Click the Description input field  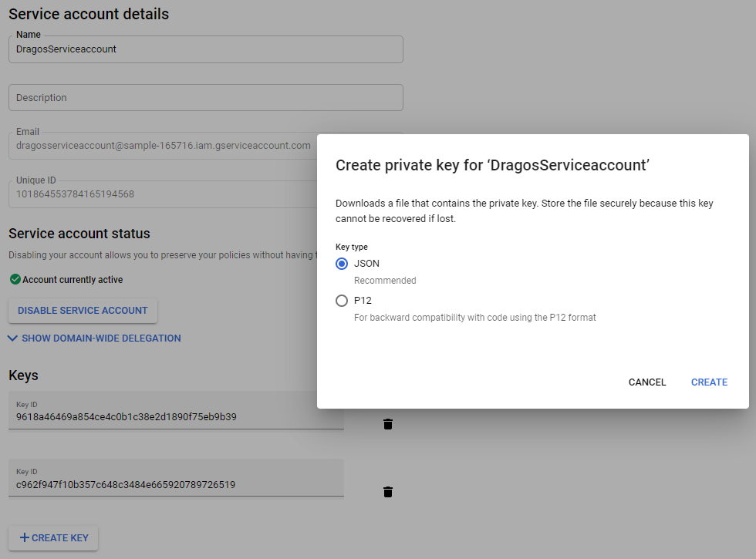205,97
